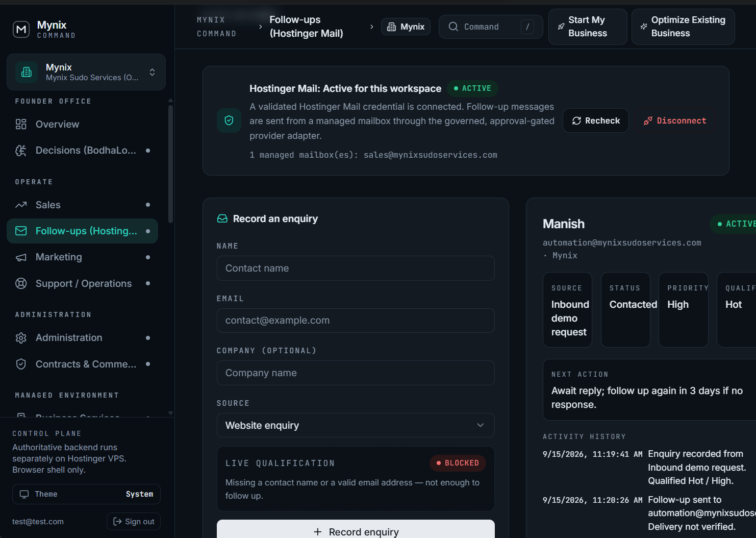Viewport: 756px width, 538px height.
Task: Click the Sales trend arrow icon
Action: 21,205
